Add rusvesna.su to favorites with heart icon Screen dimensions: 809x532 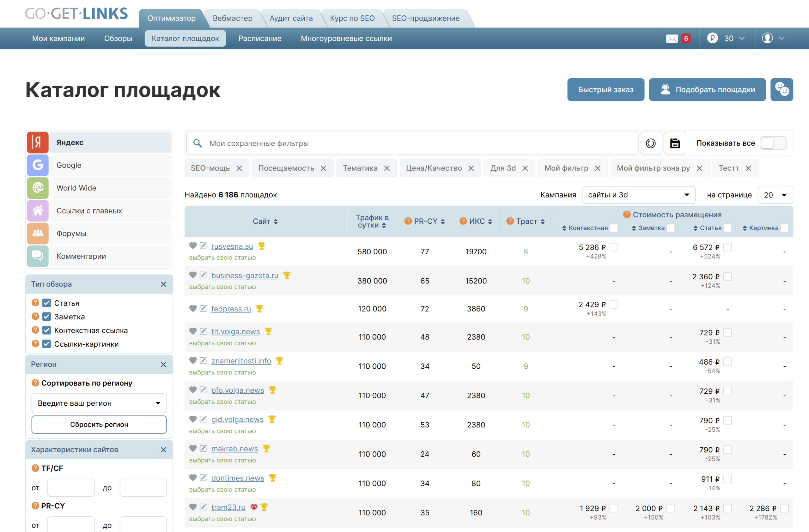pos(193,245)
